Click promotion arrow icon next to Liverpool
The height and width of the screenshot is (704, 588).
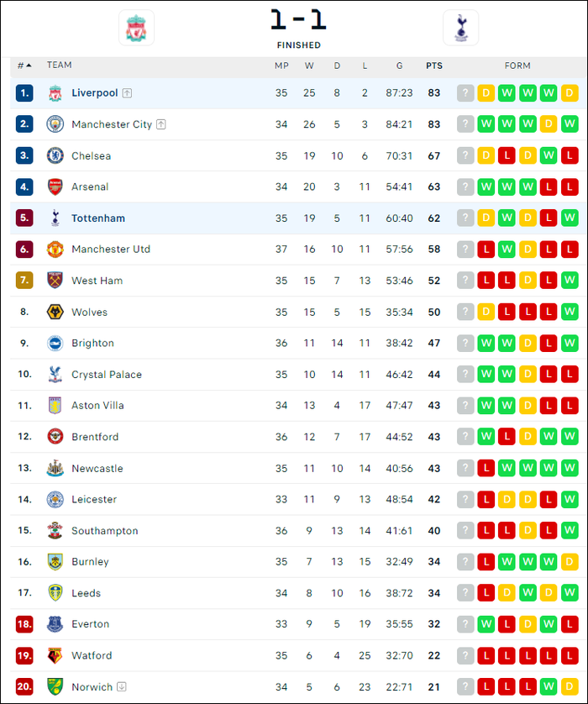click(127, 93)
